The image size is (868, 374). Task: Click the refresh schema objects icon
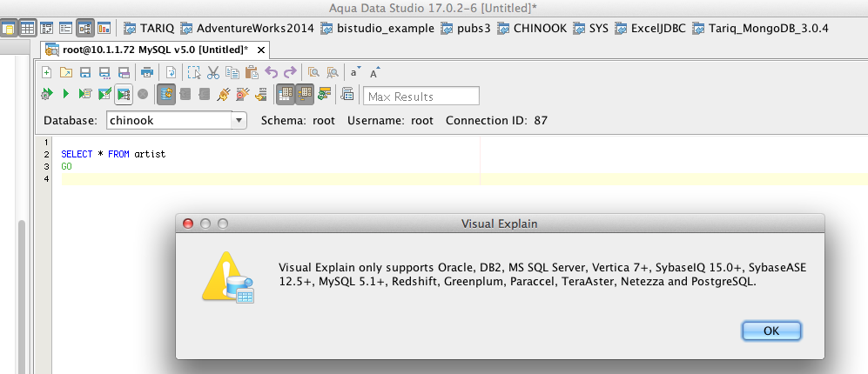pyautogui.click(x=325, y=95)
